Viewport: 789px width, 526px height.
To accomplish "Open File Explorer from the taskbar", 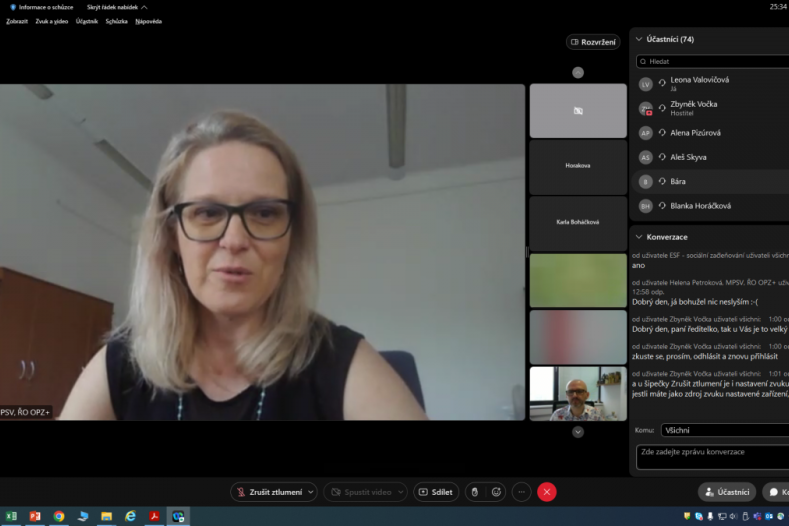I will click(x=106, y=516).
